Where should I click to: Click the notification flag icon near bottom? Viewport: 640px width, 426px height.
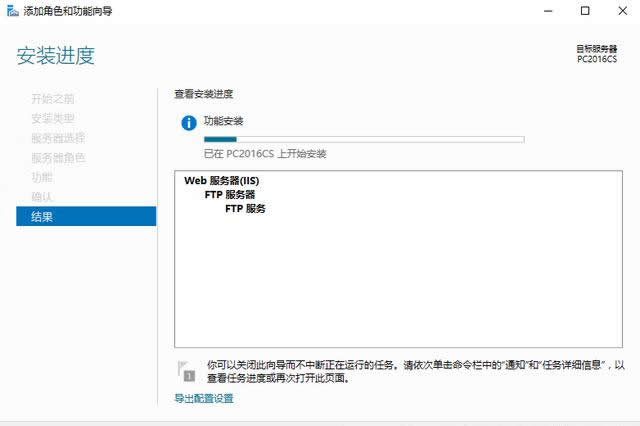tap(186, 371)
